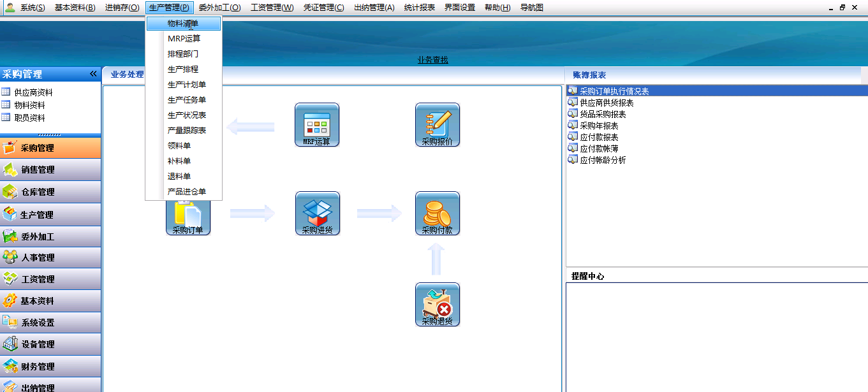Open the 设备管理 module icon
Screen dimensions: 868x392
click(x=50, y=344)
